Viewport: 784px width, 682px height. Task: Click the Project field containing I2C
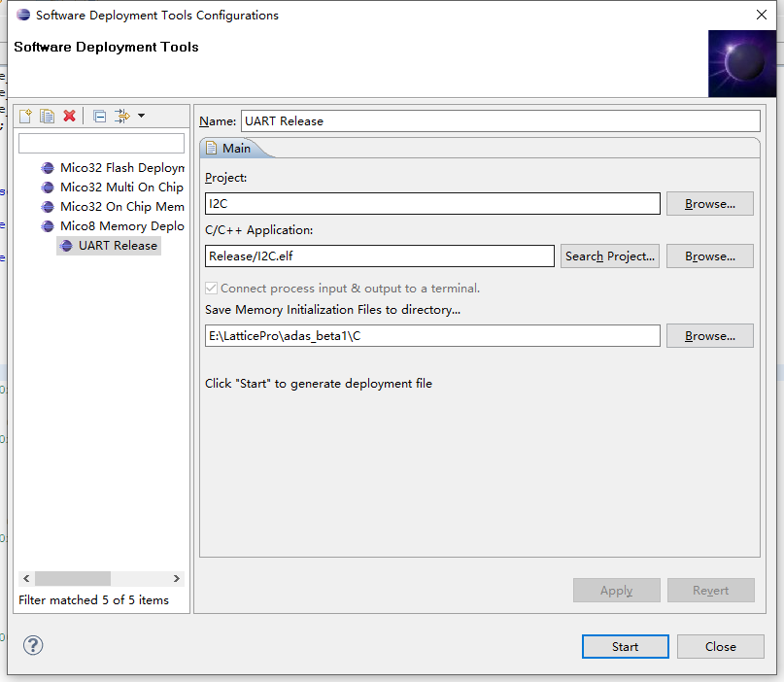(432, 203)
